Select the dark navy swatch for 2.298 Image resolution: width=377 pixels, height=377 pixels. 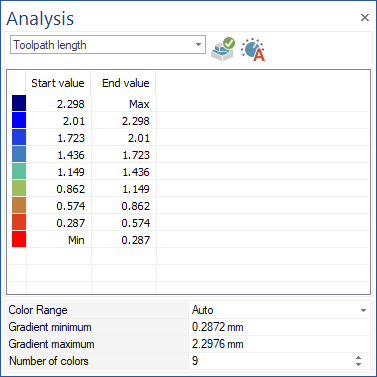[19, 103]
